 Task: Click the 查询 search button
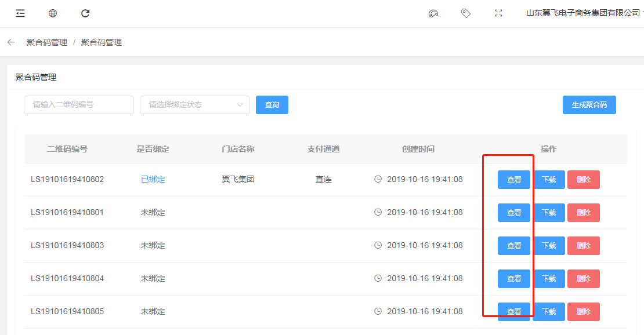pyautogui.click(x=272, y=105)
